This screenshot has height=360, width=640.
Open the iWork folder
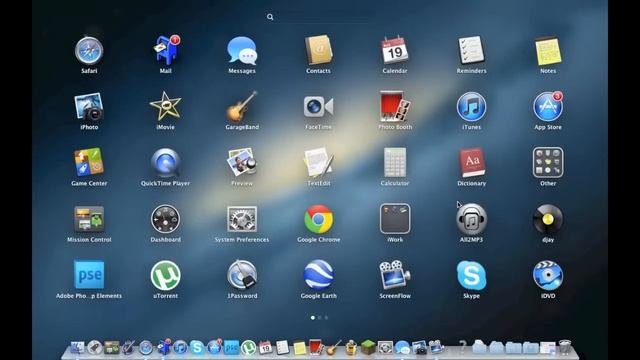click(x=395, y=219)
